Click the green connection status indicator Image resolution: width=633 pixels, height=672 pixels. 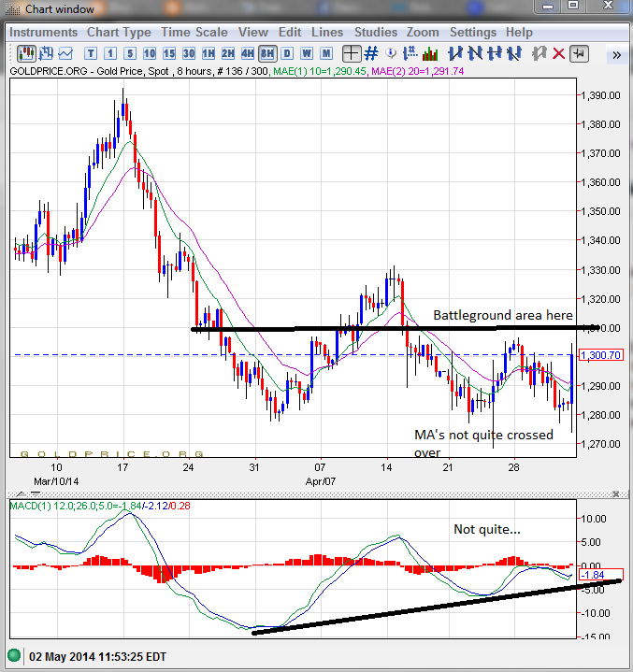coord(14,655)
